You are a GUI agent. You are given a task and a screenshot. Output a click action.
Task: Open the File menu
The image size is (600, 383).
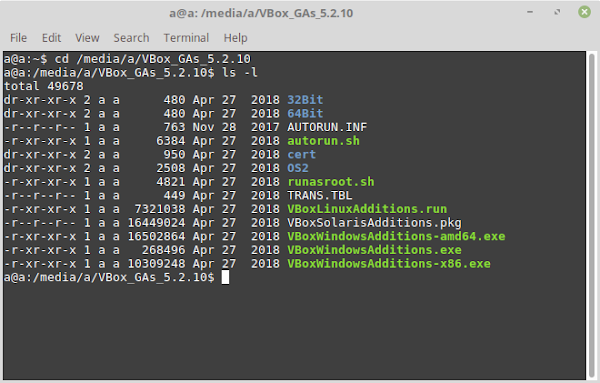click(18, 38)
